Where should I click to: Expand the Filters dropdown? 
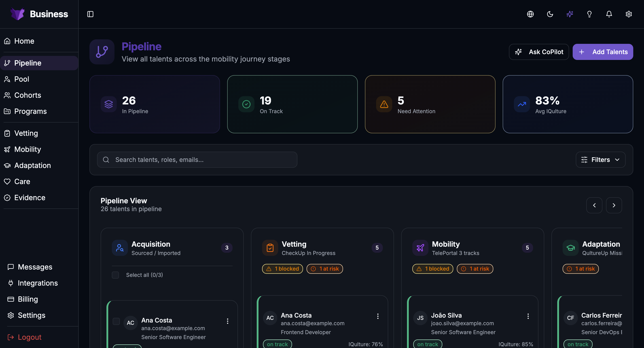point(600,160)
